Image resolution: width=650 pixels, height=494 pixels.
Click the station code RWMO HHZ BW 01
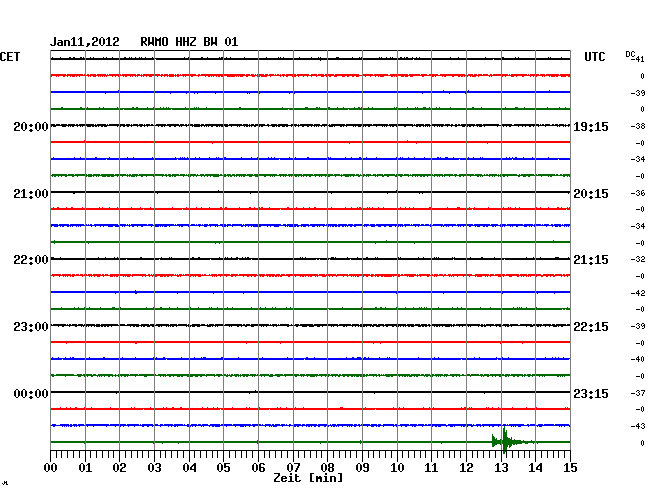189,42
